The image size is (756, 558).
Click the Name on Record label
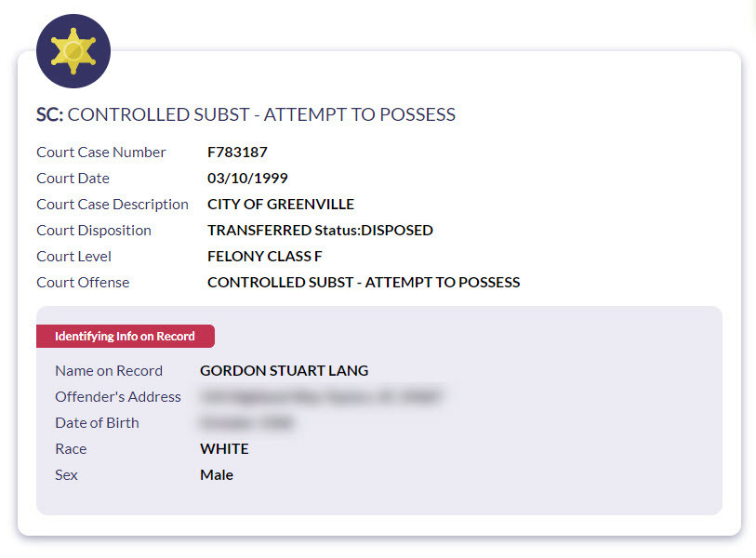point(109,371)
